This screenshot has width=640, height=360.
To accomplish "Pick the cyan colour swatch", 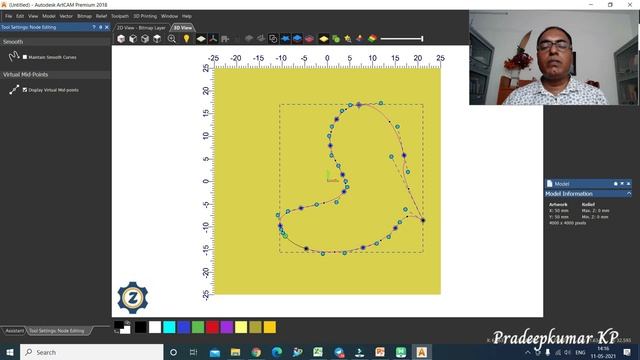I will point(169,327).
